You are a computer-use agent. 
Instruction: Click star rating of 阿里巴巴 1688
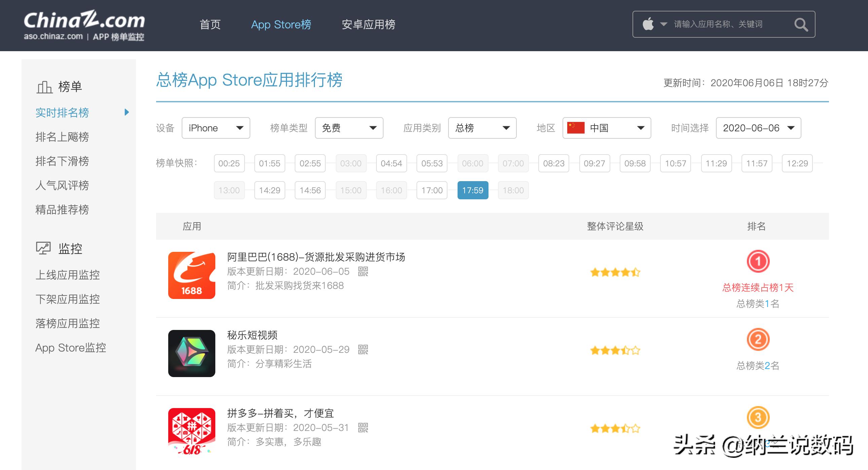[615, 272]
